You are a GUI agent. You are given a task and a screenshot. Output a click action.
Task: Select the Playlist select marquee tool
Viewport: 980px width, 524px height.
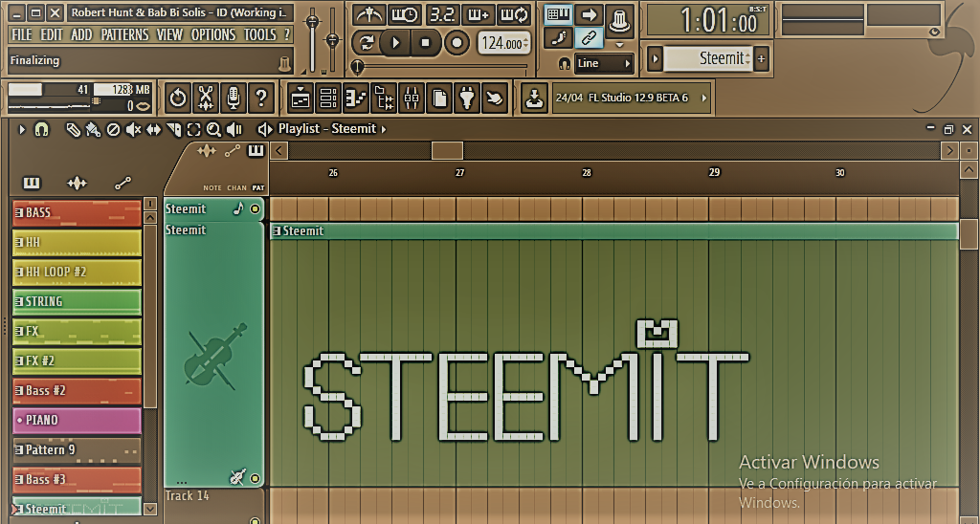point(193,130)
